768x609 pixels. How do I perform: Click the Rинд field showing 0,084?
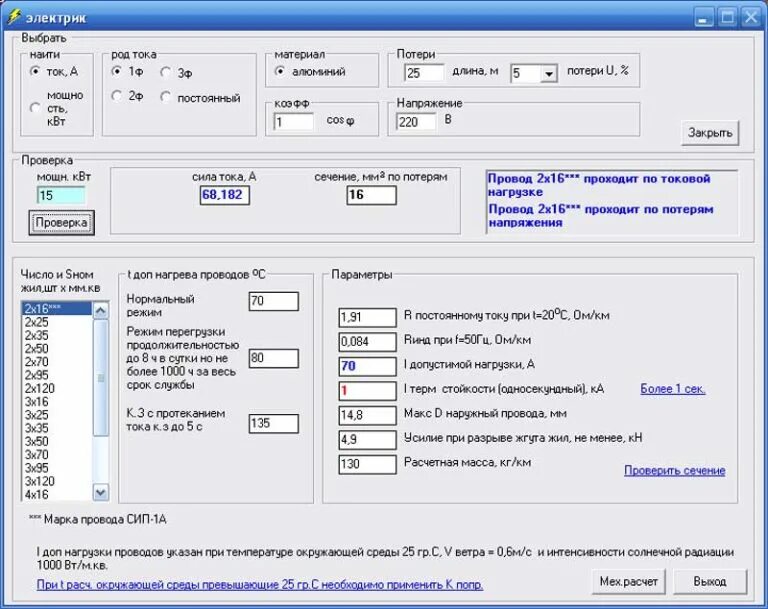pos(367,341)
